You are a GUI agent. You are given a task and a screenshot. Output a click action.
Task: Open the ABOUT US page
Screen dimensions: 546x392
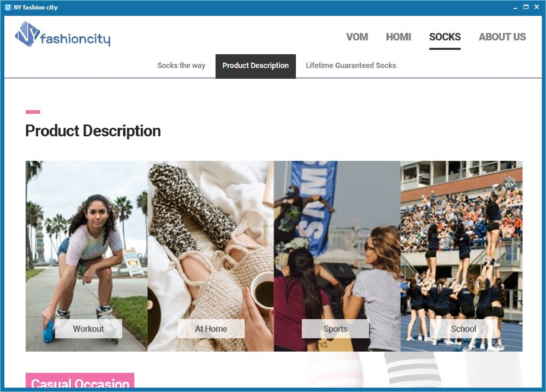point(502,37)
